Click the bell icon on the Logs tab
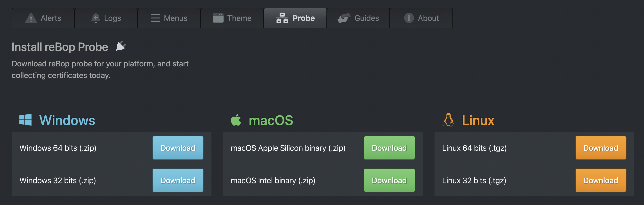This screenshot has height=205, width=644. 95,18
